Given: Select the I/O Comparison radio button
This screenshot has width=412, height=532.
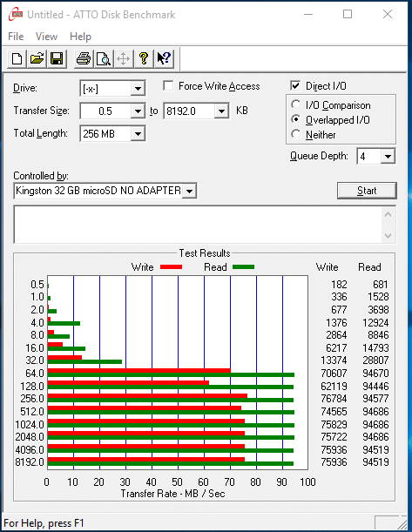Looking at the screenshot, I should [295, 104].
